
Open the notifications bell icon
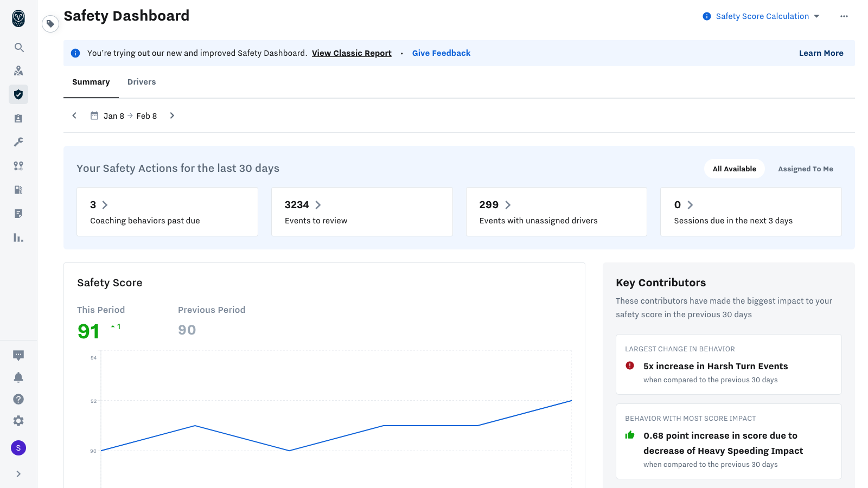point(18,377)
